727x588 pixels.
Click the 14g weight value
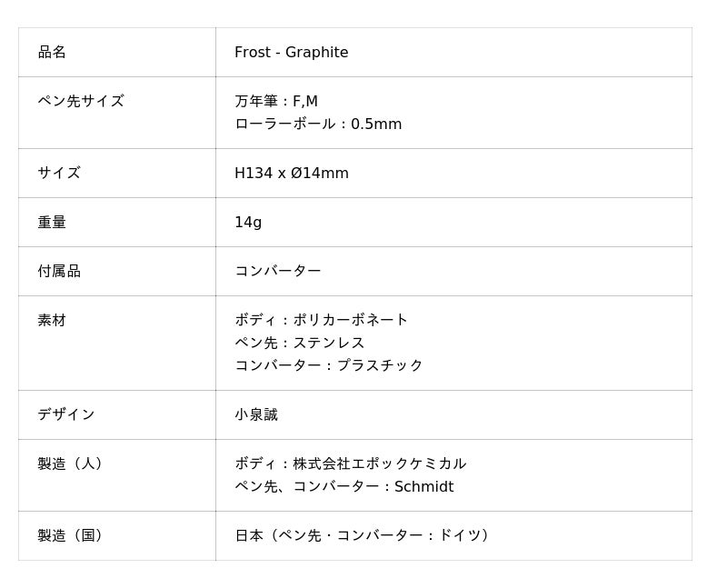pos(248,223)
